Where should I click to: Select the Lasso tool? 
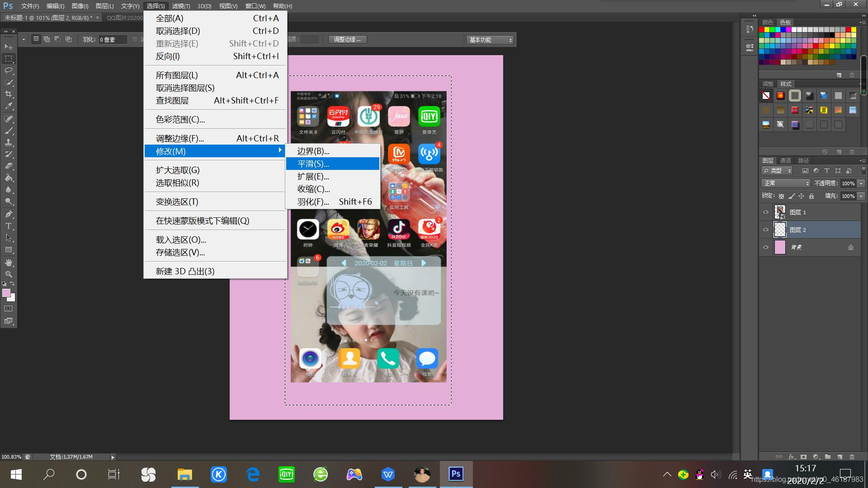[x=9, y=70]
